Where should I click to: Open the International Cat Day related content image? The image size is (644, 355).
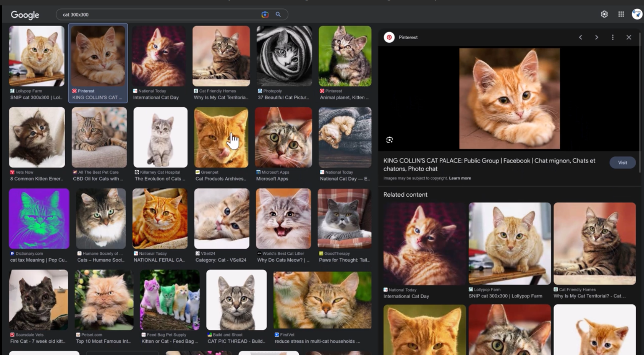[424, 244]
